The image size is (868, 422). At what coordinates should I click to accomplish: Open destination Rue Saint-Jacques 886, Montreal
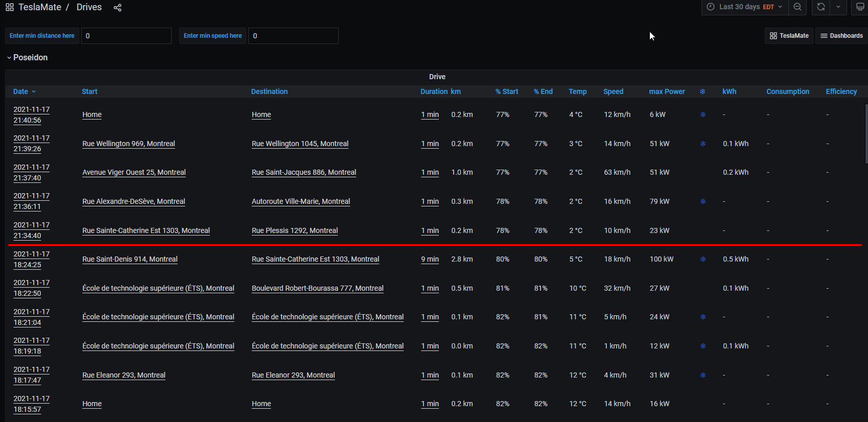(x=304, y=172)
